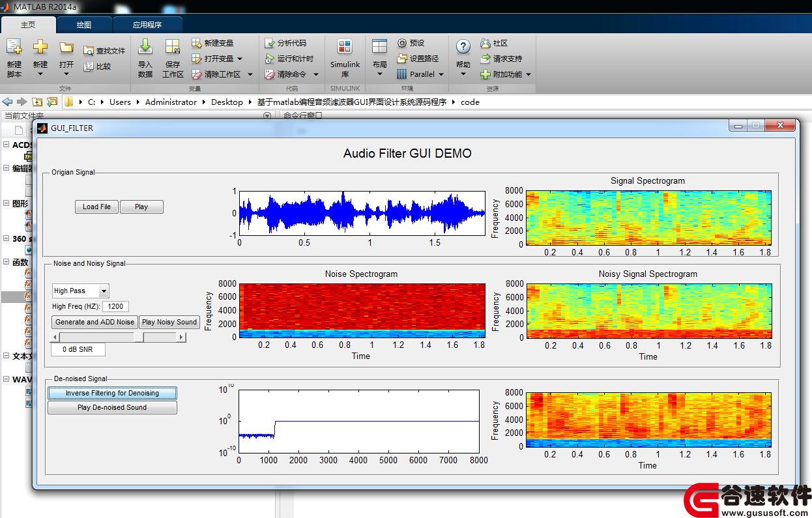This screenshot has height=518, width=812.
Task: Click the C: drive in address path
Action: (92, 102)
